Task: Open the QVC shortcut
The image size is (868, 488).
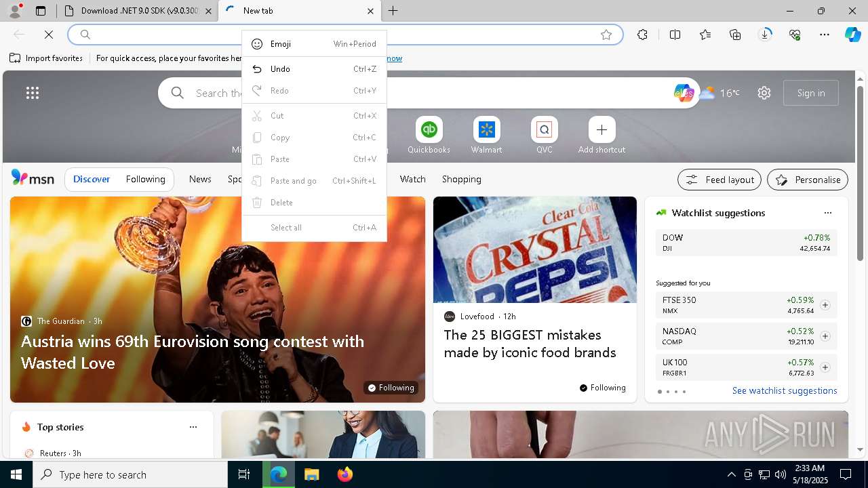Action: pos(545,136)
